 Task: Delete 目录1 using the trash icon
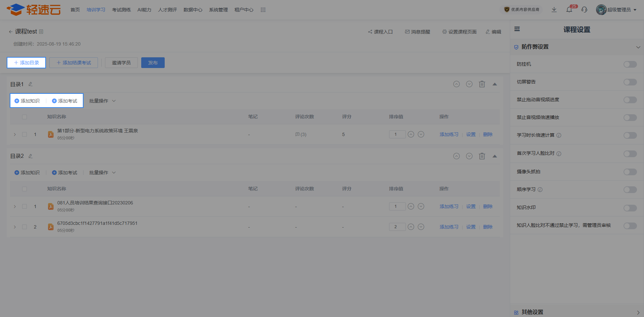(x=482, y=84)
